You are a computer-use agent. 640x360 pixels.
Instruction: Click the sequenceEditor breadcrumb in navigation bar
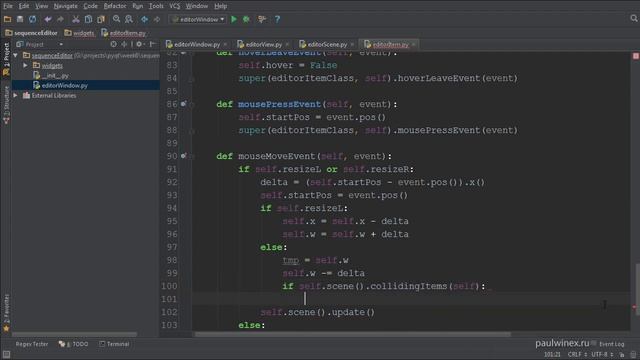pos(31,33)
